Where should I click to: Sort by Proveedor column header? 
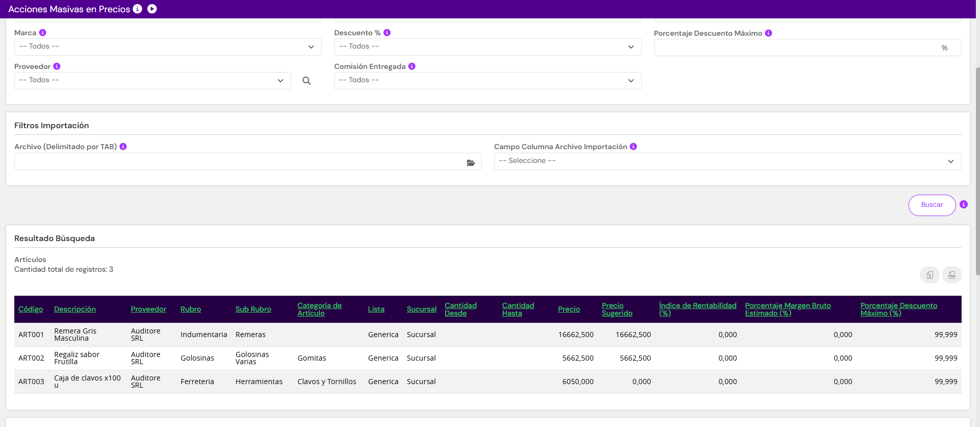point(149,309)
